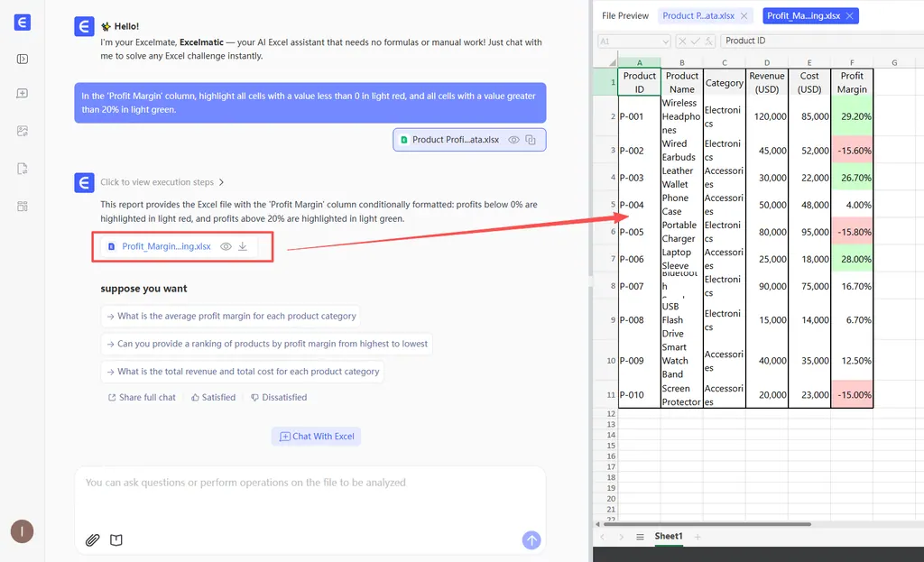Click the Excelmatic logo in the sidebar

click(23, 23)
